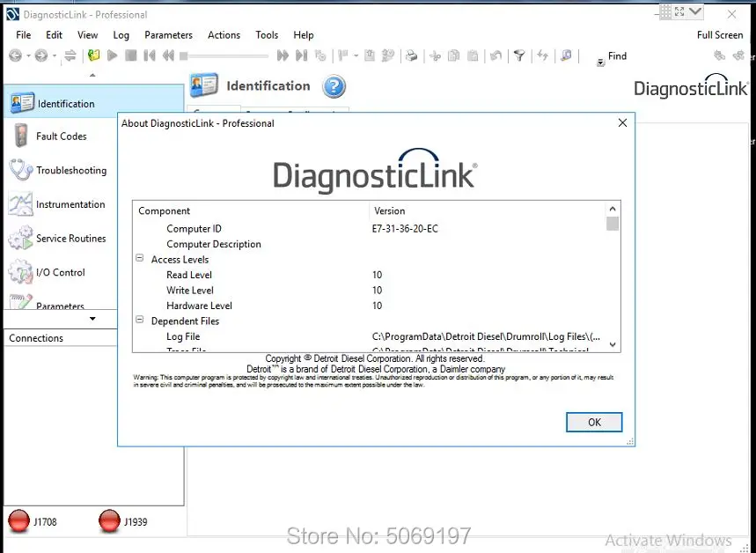Open Troubleshooting from the sidebar
This screenshot has height=553, width=756.
[60, 170]
